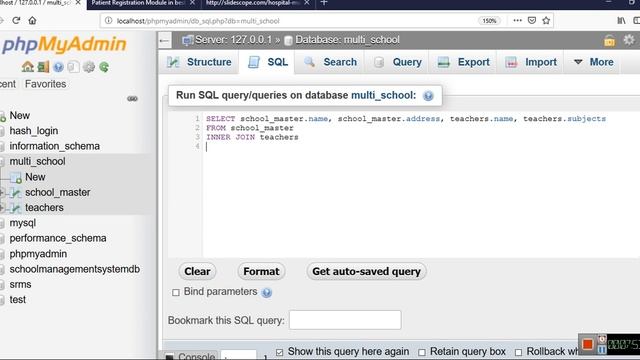Expand the teachers table node

[x=2, y=208]
